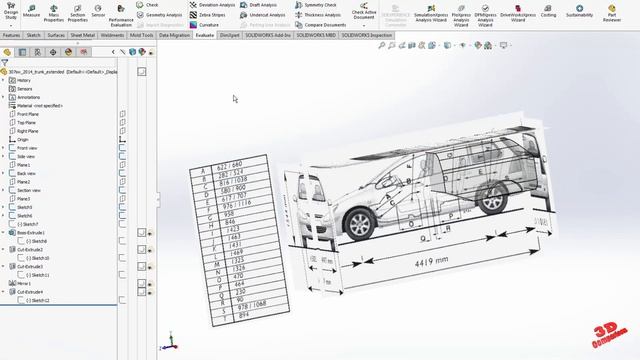Toggle display box for Cut-Extrude4

(x=142, y=291)
